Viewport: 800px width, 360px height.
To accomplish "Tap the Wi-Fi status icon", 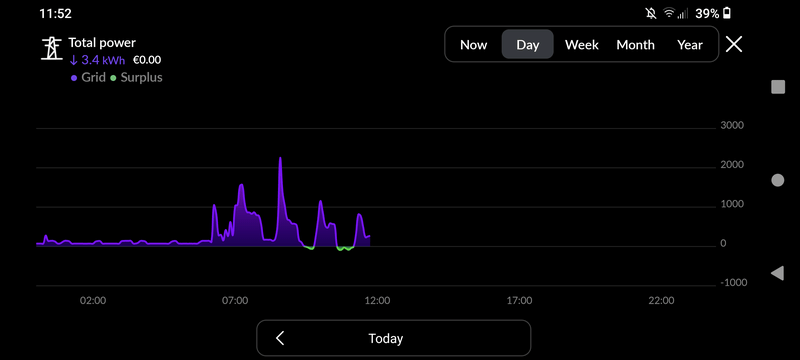I will pos(669,13).
